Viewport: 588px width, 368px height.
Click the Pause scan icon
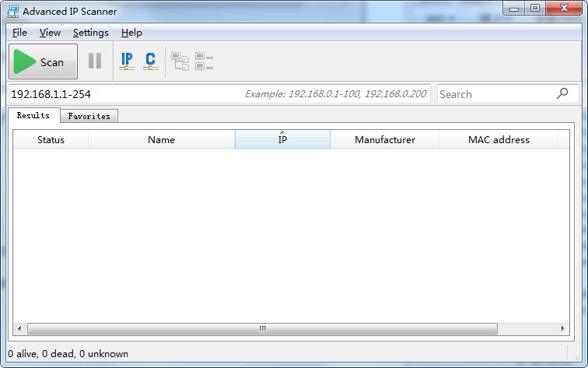(x=95, y=61)
